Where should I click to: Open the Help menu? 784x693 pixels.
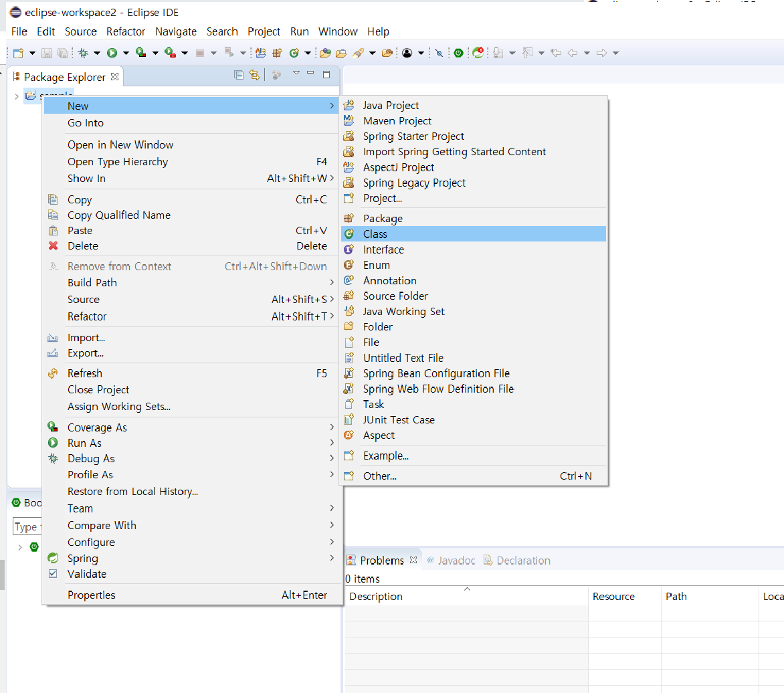pyautogui.click(x=378, y=31)
